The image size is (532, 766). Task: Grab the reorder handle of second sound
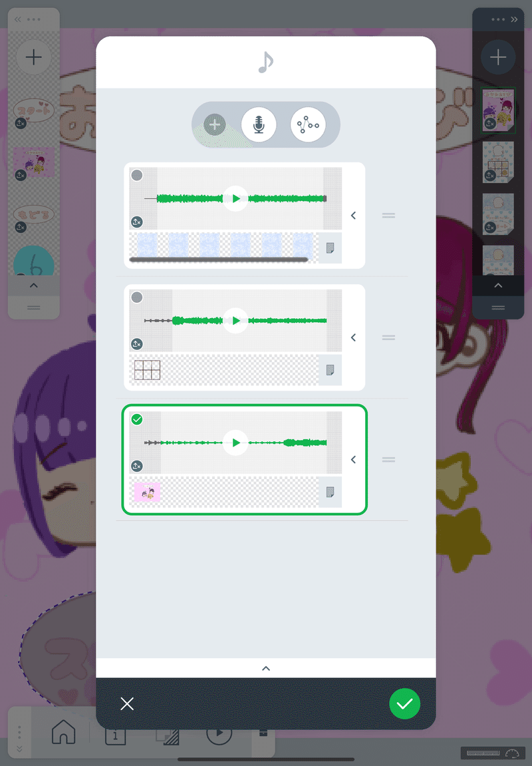click(x=388, y=337)
